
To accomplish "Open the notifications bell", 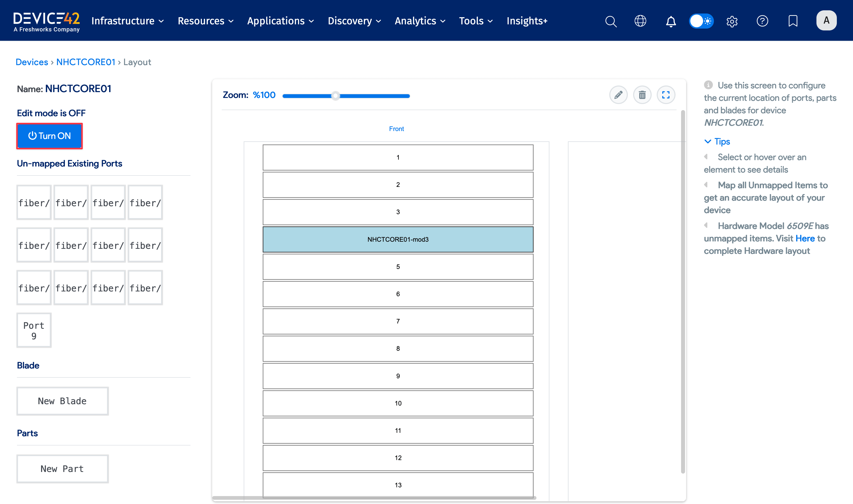I will [670, 21].
